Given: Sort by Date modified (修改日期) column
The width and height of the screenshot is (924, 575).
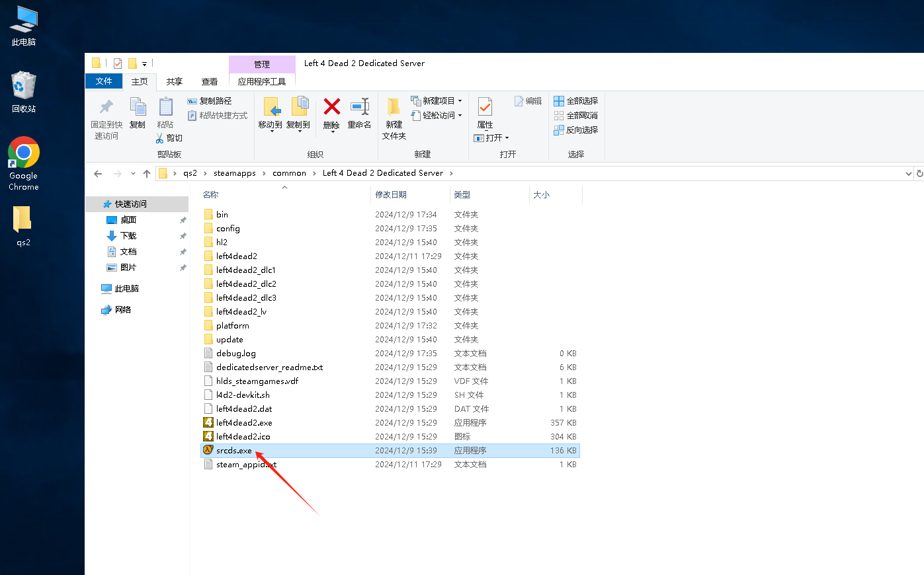Looking at the screenshot, I should tap(410, 194).
